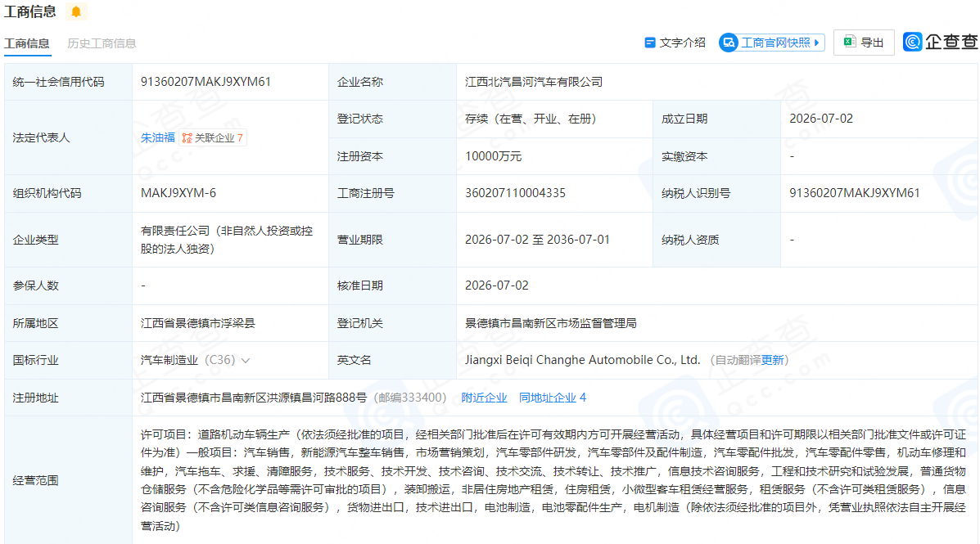Open 工商官网快照 button

[772, 43]
